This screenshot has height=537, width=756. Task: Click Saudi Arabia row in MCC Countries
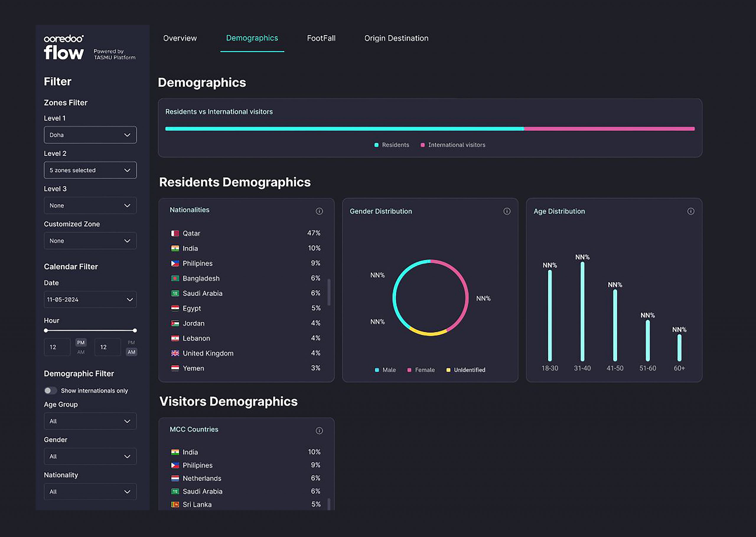pos(245,491)
